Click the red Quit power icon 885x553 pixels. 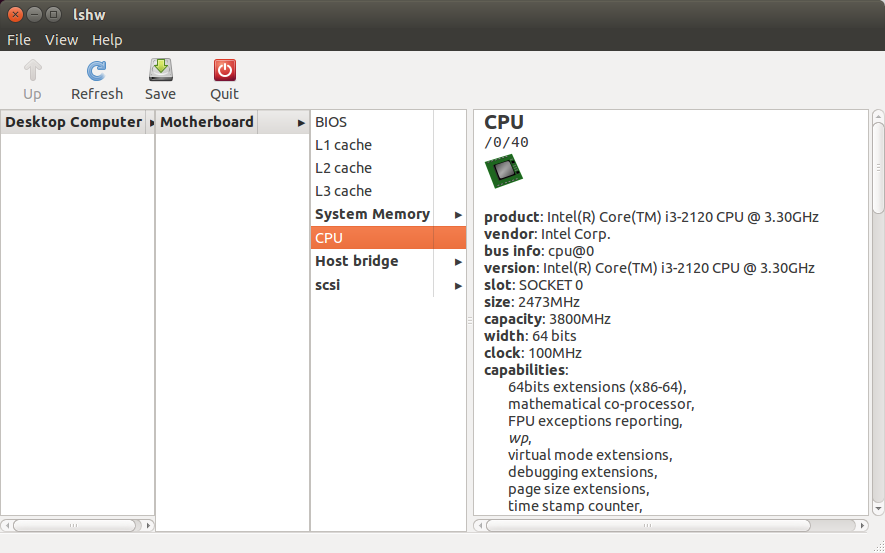click(225, 70)
